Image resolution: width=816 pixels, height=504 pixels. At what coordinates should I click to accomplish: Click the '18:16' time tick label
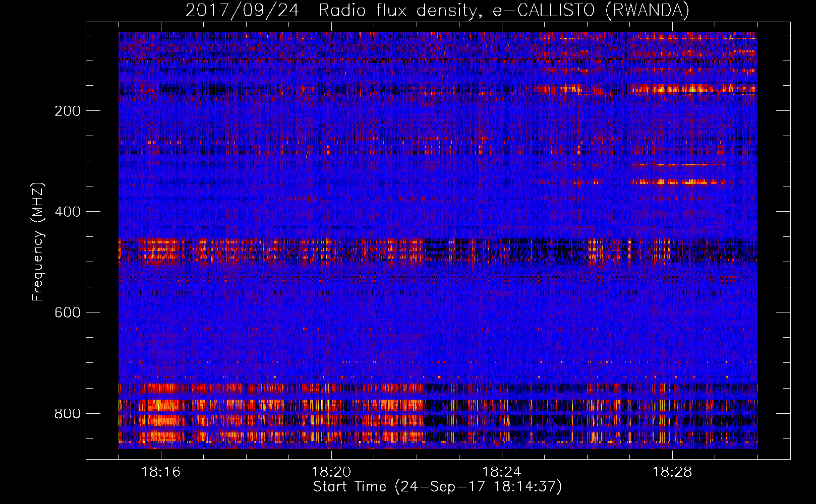tap(161, 472)
